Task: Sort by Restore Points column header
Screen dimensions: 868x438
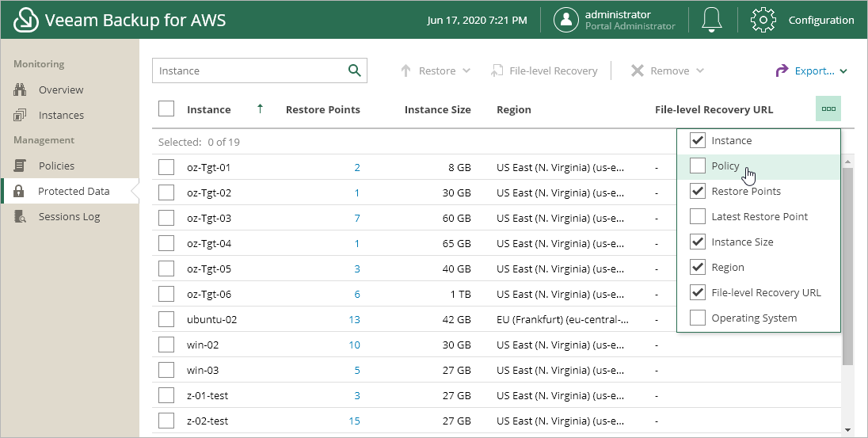Action: (x=323, y=109)
